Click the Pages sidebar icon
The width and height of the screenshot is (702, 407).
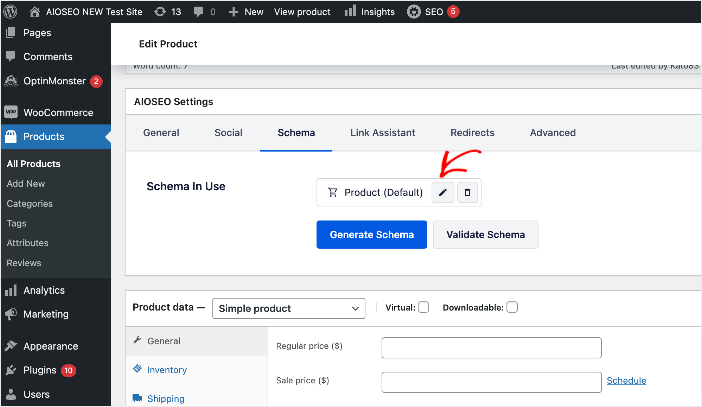(x=11, y=33)
